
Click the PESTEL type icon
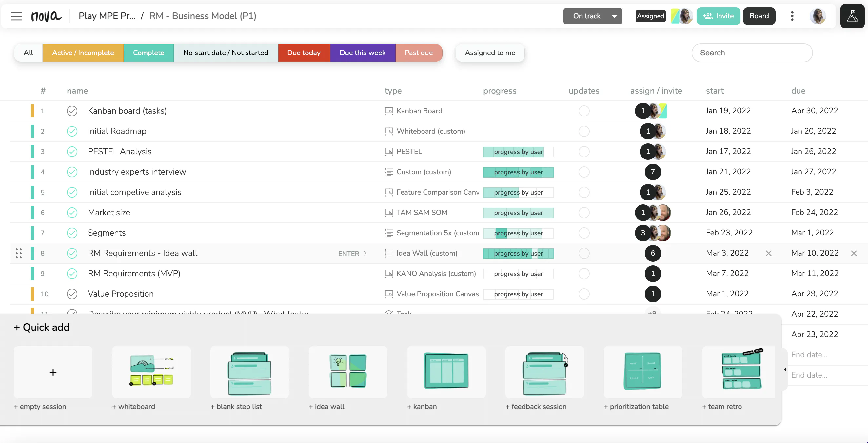(x=389, y=152)
